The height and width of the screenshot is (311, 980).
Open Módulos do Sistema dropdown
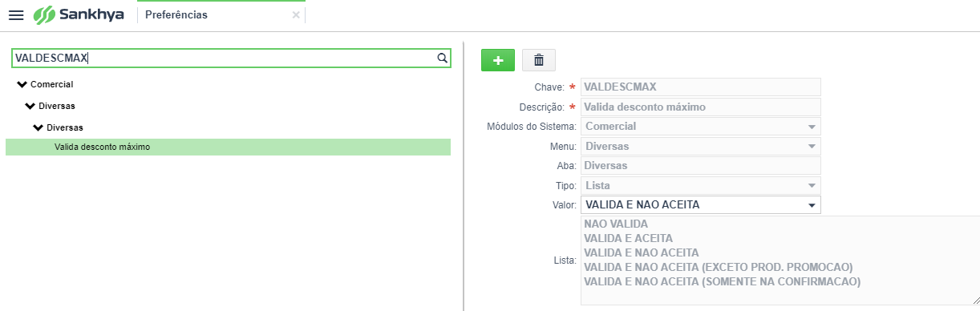tap(701, 127)
